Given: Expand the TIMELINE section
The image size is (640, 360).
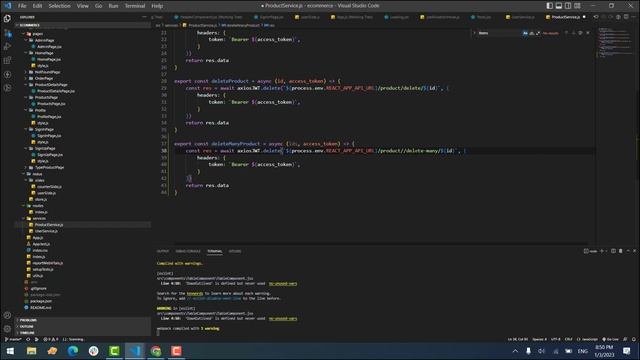Looking at the screenshot, I should pyautogui.click(x=27, y=333).
